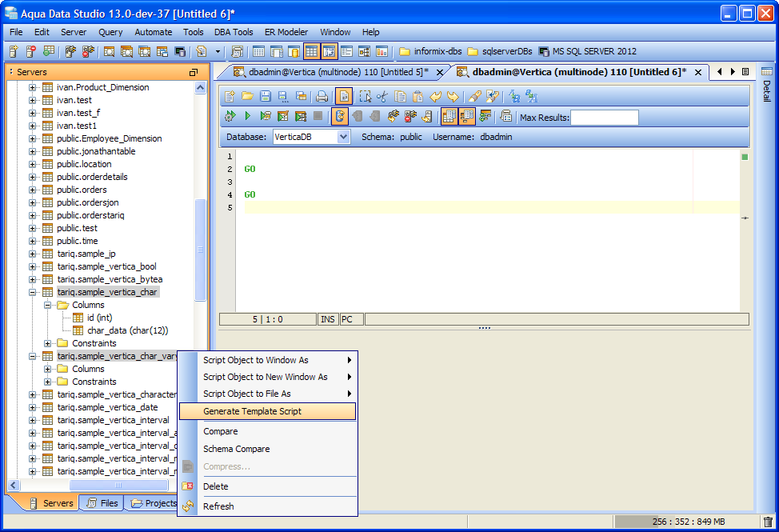The image size is (779, 532).
Task: Open the MS SQL SERVER 2012 shortcut
Action: click(x=588, y=51)
